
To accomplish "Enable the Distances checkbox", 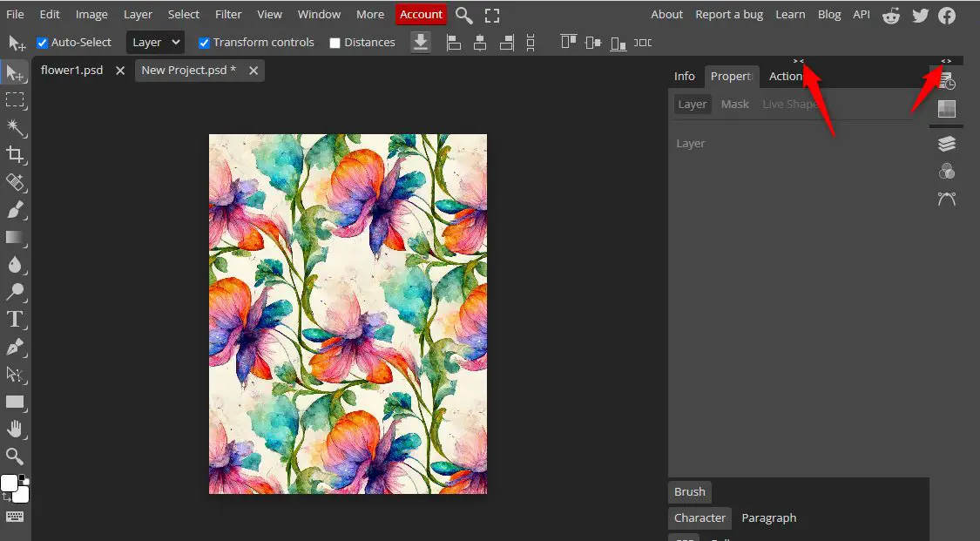I will tap(335, 43).
